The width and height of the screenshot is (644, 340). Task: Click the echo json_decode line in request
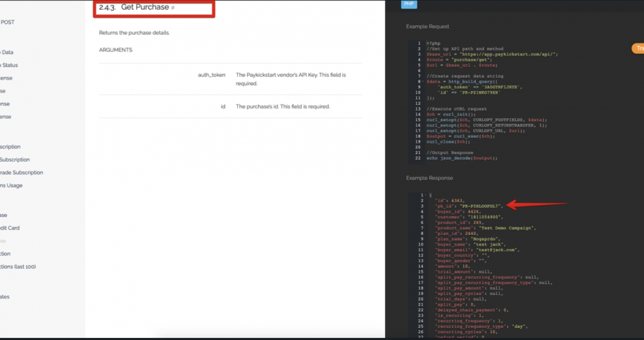click(462, 158)
